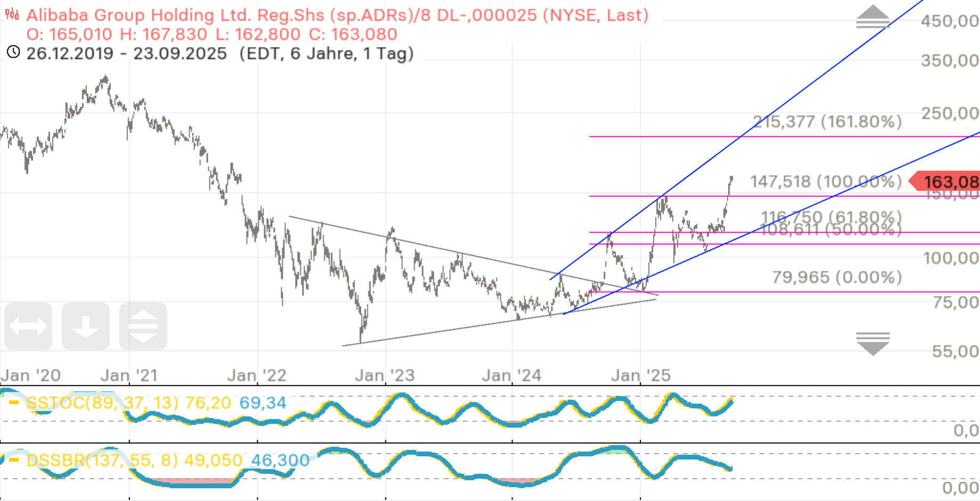
Task: Click the Alibaba Group Holding chart title
Action: tap(337, 15)
